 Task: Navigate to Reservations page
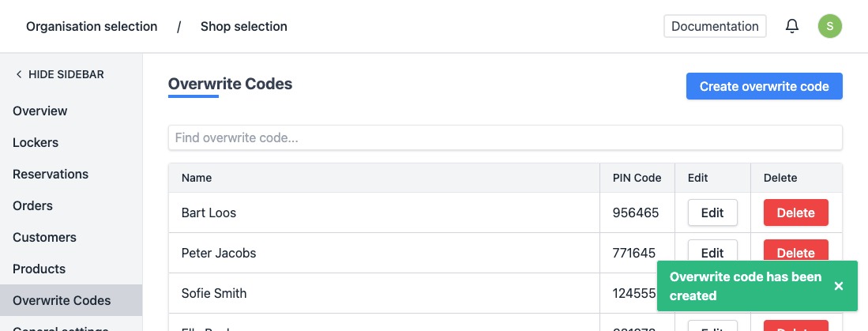(51, 174)
